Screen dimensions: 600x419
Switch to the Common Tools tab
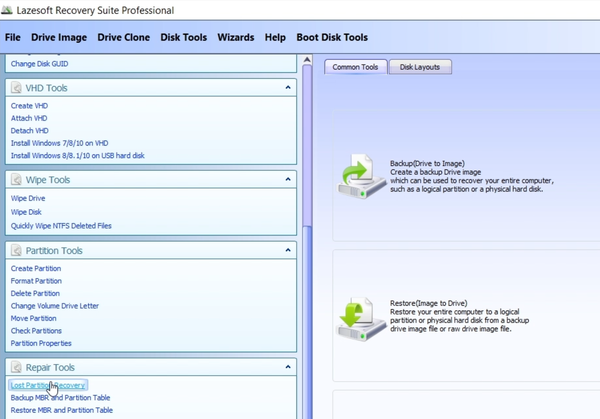click(x=355, y=67)
